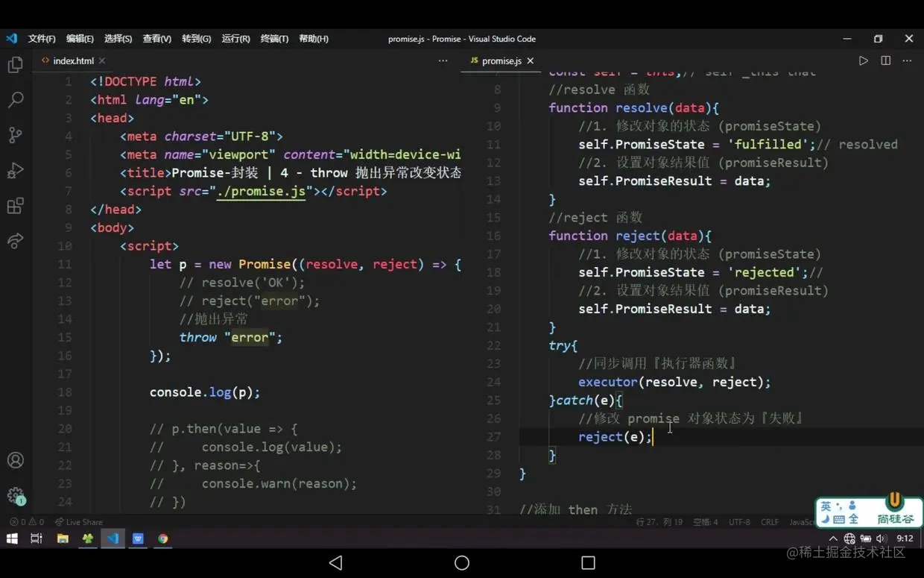Tap the Android home circle button
Viewport: 924px width, 578px height.
462,562
